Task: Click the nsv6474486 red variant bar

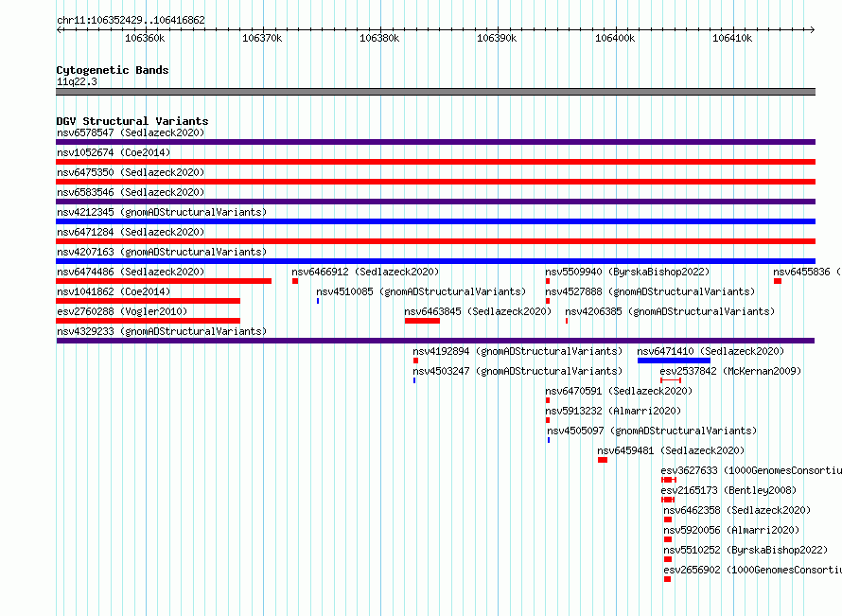Action: pos(164,281)
